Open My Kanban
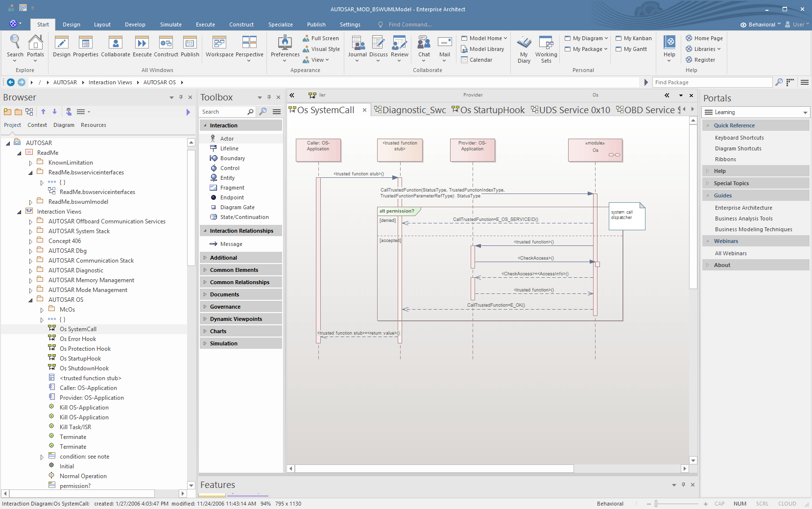Screen dimensions: 812x509 point(634,38)
